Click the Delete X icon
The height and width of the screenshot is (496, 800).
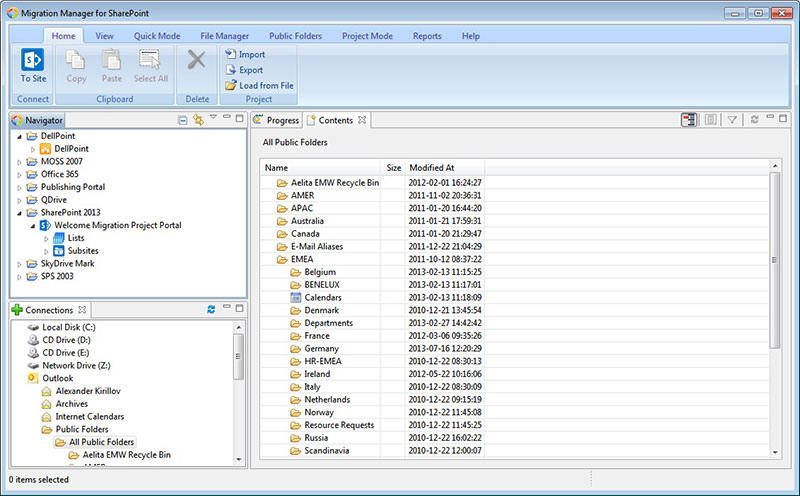pos(196,60)
